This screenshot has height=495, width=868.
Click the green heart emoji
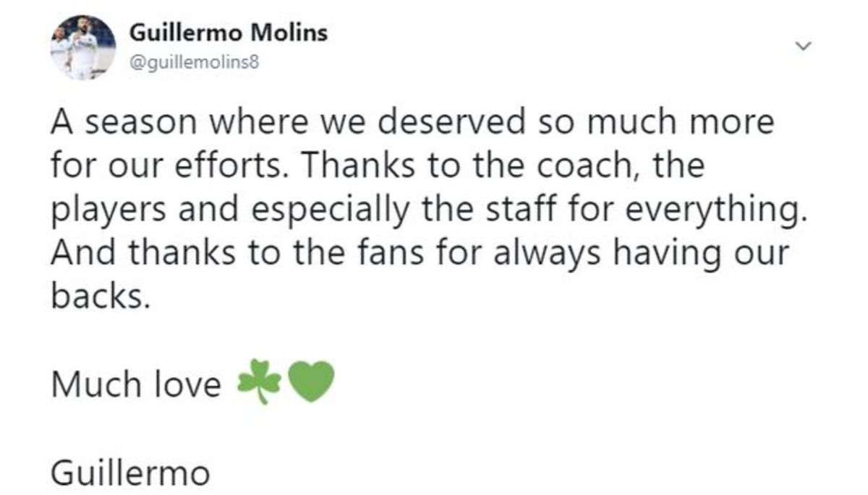coord(311,382)
